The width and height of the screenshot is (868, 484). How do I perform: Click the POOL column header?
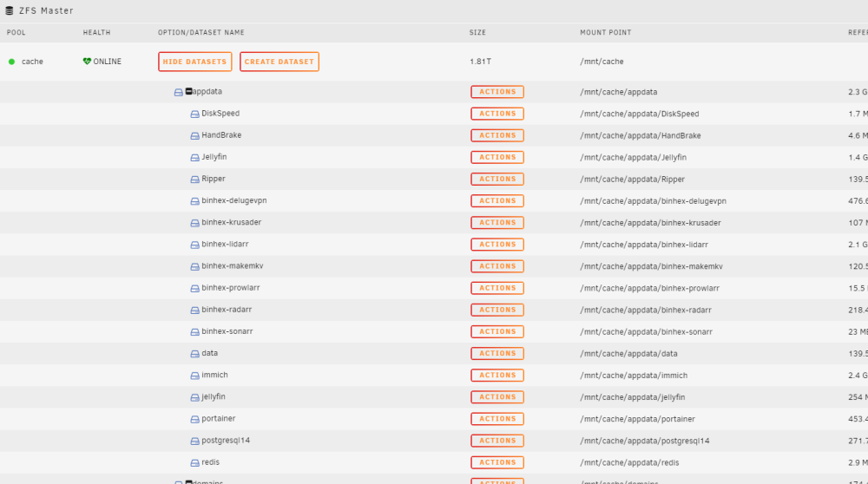click(16, 33)
